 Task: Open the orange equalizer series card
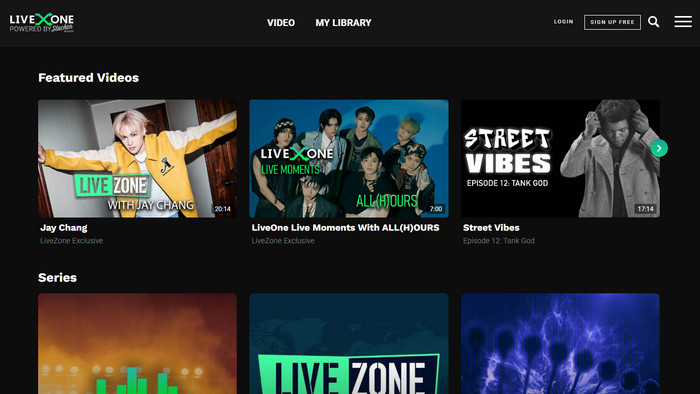[x=138, y=344]
